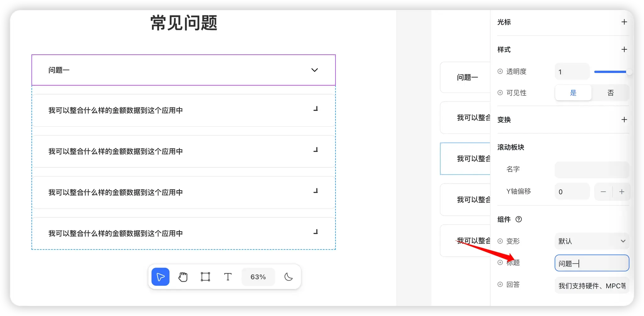This screenshot has width=644, height=316.
Task: Toggle dark mode moon icon
Action: click(288, 277)
